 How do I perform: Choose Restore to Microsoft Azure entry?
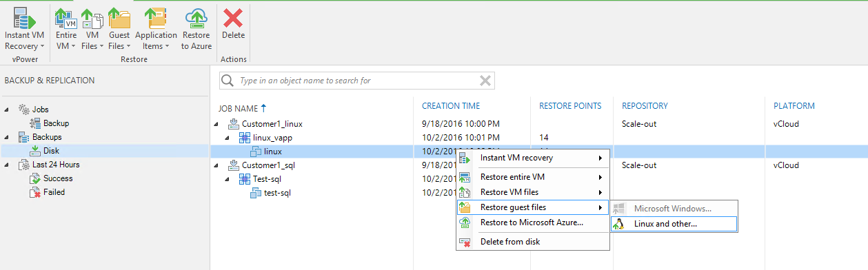click(533, 222)
